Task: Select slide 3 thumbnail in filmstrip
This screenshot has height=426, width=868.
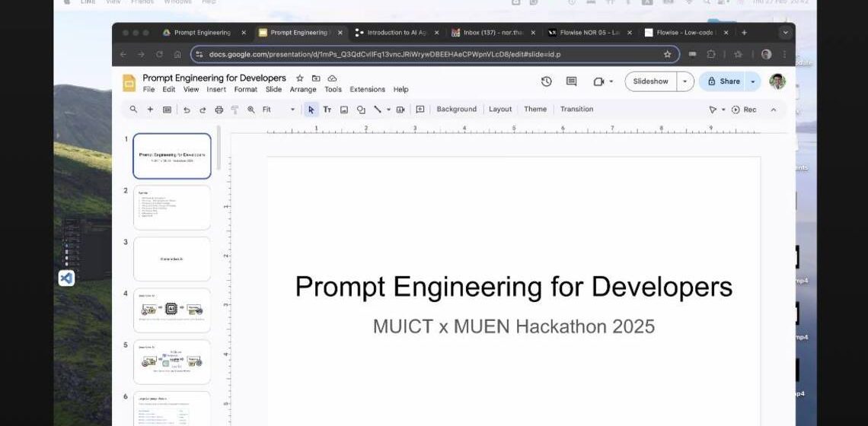Action: click(x=171, y=259)
